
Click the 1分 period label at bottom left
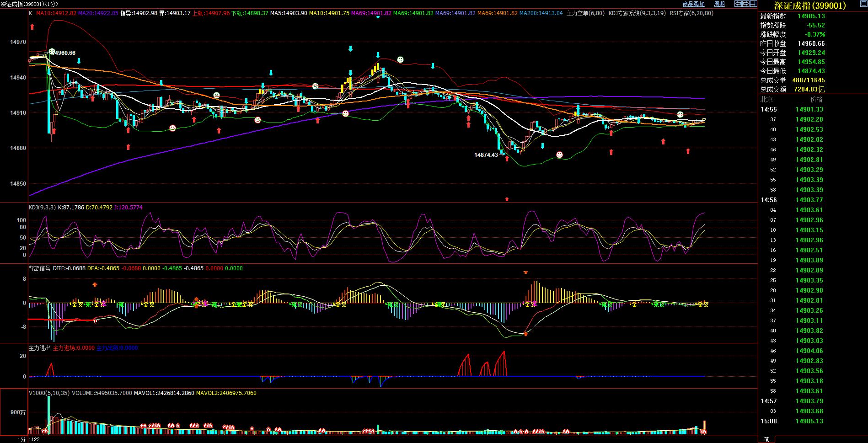tap(21, 439)
